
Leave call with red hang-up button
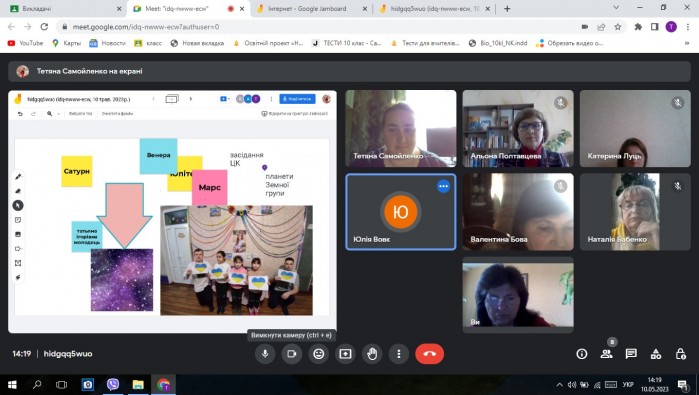(429, 354)
